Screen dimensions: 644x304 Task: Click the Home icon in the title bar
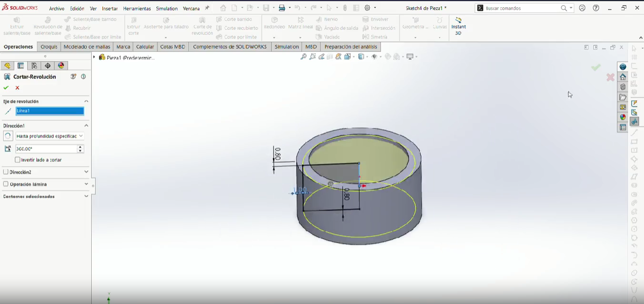click(223, 8)
